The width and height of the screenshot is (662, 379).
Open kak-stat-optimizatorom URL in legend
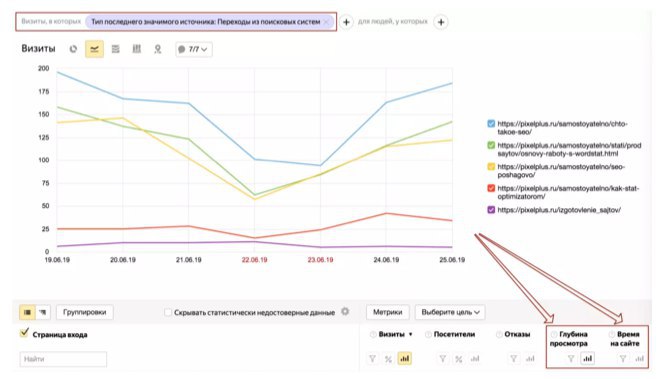click(x=568, y=192)
